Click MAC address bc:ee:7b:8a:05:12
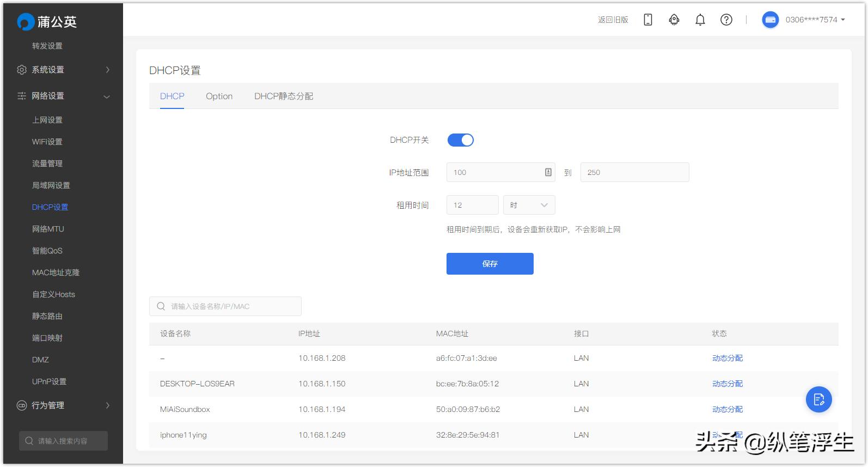 click(x=467, y=384)
